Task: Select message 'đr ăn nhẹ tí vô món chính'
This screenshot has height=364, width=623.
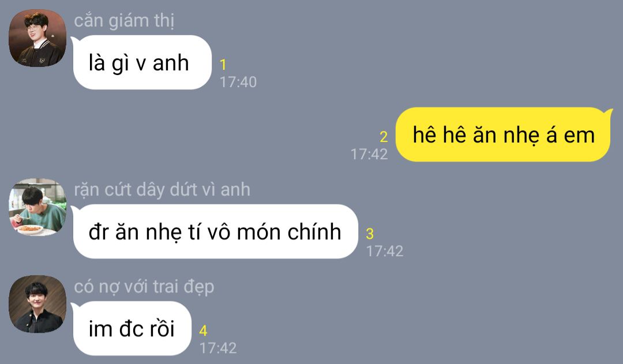Action: [x=215, y=231]
